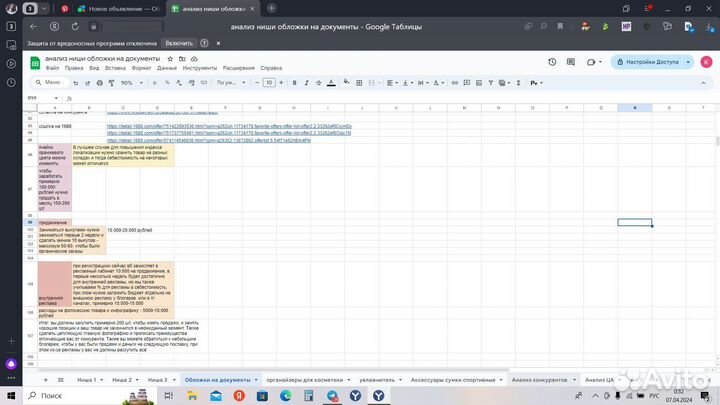Click the Настройки Доступа share button
Viewport: 720px width, 405px height.
pyautogui.click(x=651, y=62)
